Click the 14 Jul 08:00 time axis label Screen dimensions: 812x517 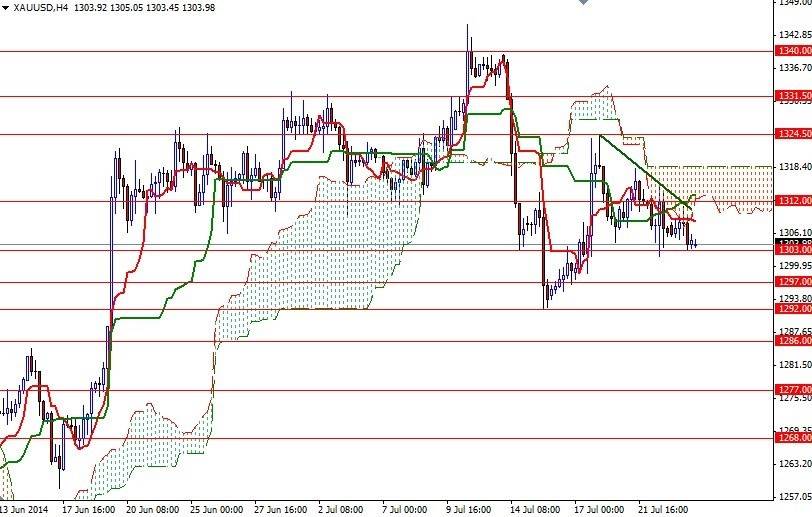(x=534, y=510)
